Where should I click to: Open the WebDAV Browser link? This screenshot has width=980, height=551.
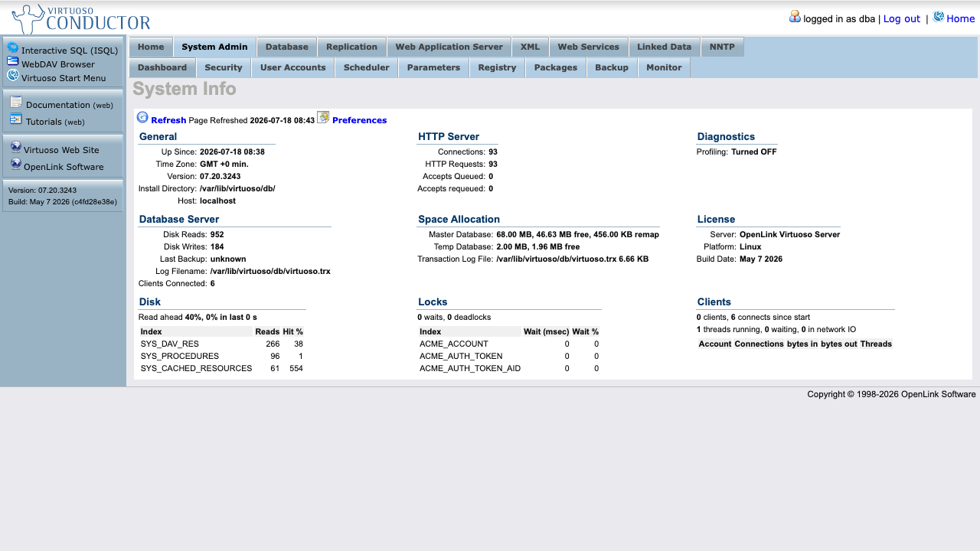coord(58,64)
